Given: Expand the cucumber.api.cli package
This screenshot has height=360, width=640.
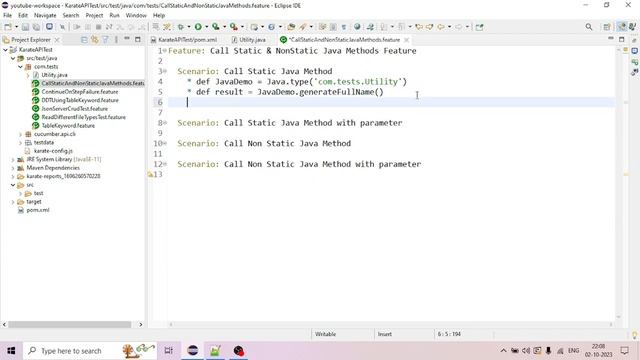Looking at the screenshot, I should pos(20,134).
